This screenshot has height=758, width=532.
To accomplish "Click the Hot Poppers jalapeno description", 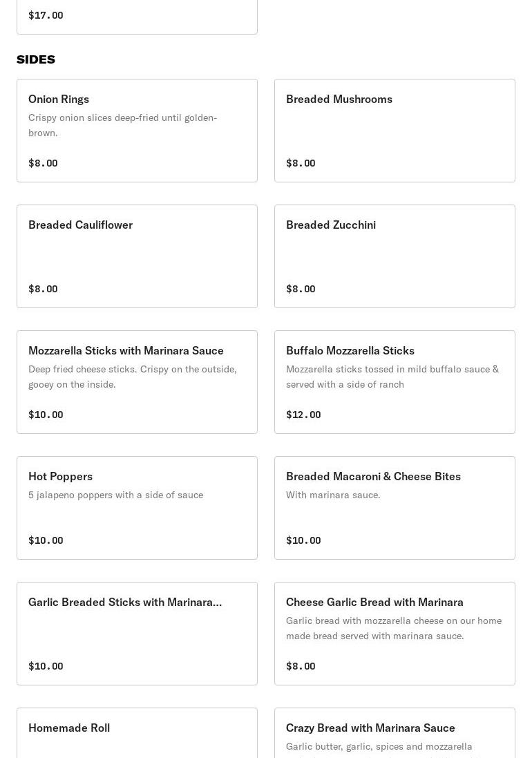I will pos(115,495).
